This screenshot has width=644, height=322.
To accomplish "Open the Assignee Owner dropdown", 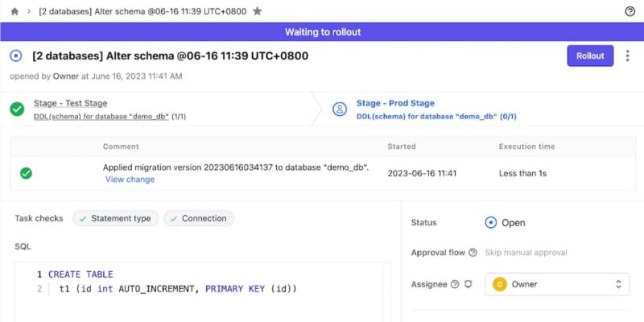I will click(x=557, y=284).
